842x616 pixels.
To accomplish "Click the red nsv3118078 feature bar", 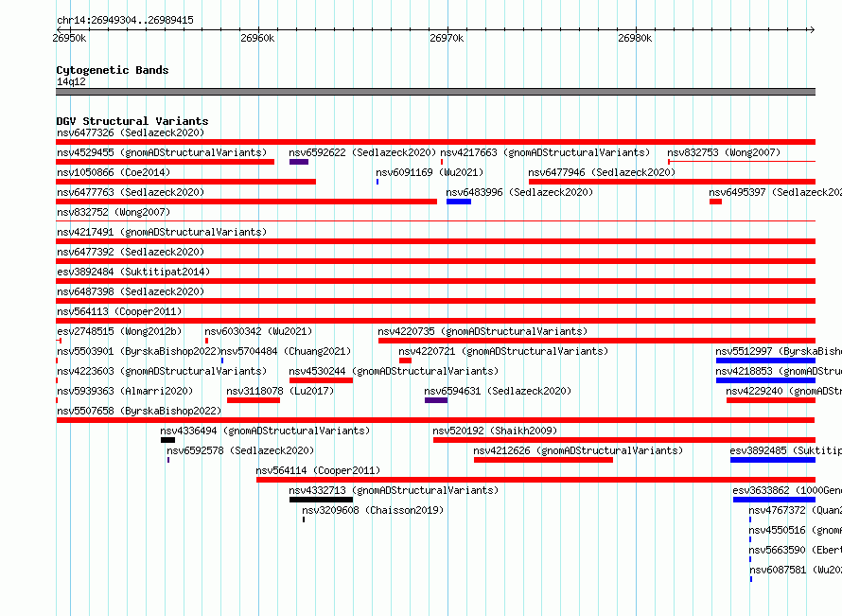I will point(254,400).
